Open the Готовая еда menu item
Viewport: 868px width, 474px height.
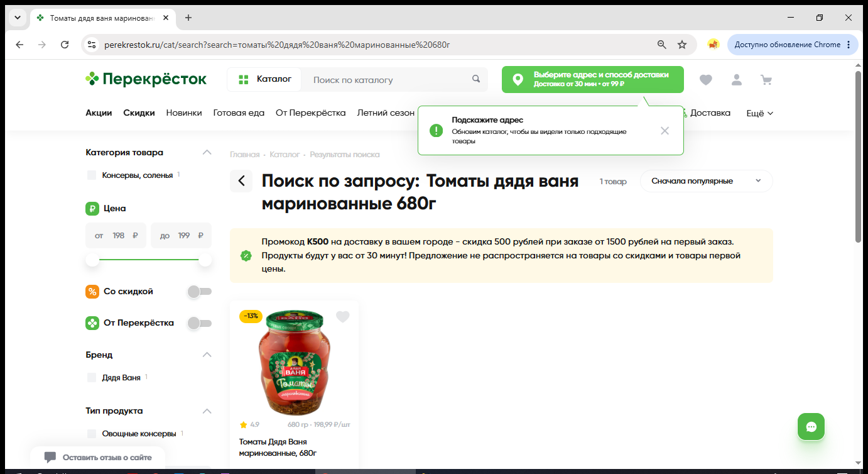(239, 113)
